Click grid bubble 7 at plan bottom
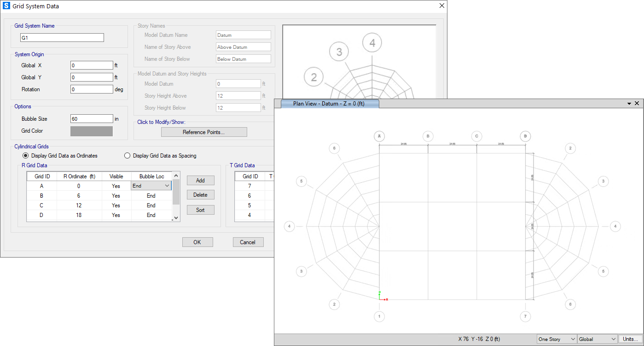This screenshot has width=644, height=346. pos(525,317)
